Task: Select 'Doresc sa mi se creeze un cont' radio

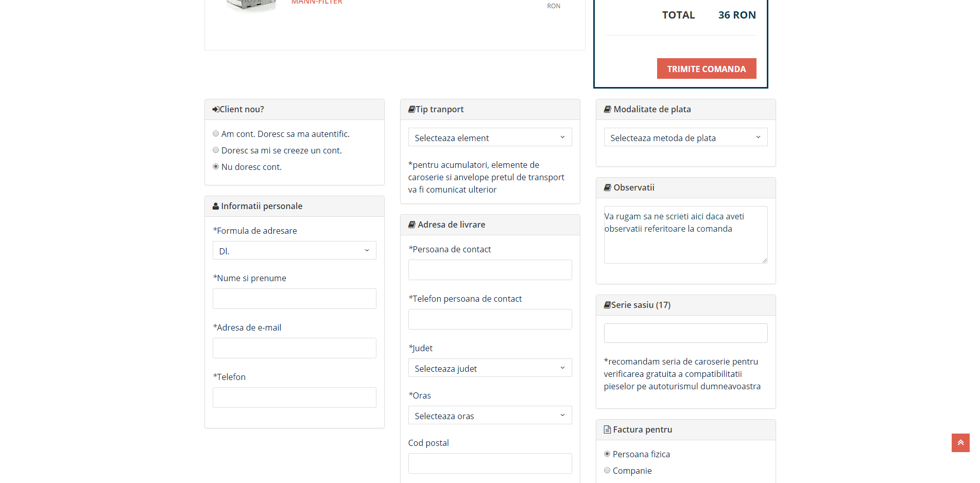Action: click(216, 150)
